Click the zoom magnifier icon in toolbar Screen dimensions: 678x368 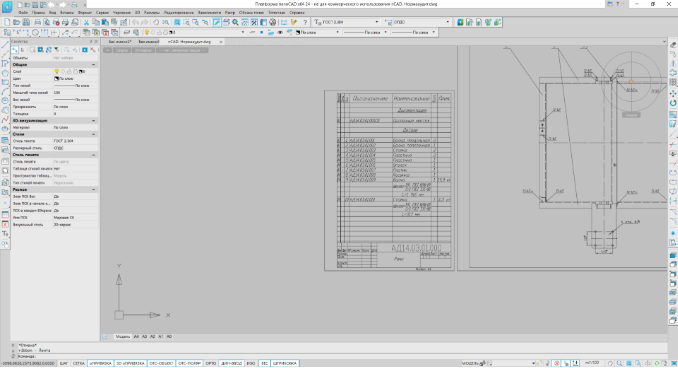(235, 22)
